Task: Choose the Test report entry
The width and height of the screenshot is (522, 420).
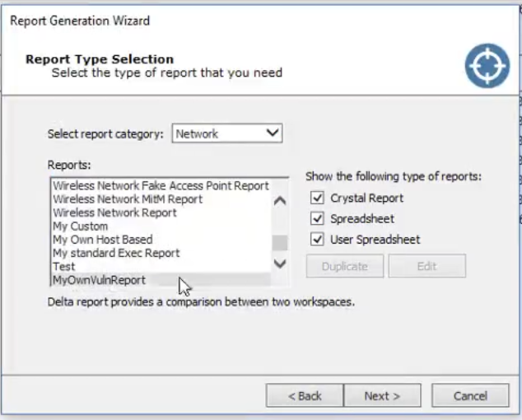Action: [161, 267]
